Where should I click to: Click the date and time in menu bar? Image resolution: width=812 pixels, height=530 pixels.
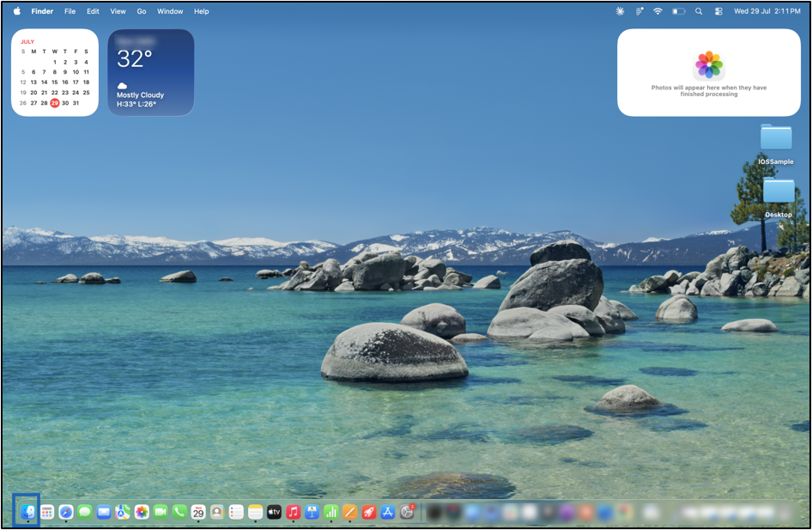tap(767, 11)
